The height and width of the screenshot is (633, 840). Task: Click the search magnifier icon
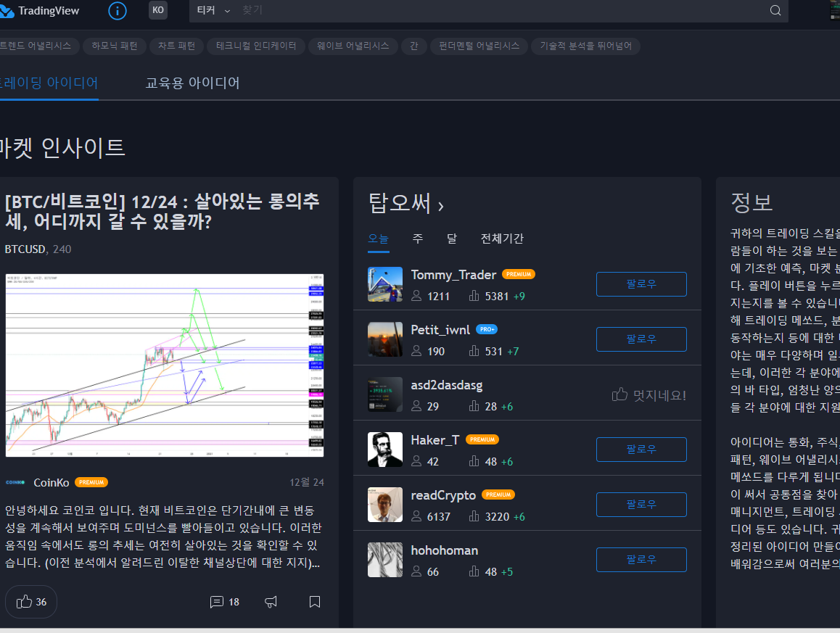tap(775, 11)
